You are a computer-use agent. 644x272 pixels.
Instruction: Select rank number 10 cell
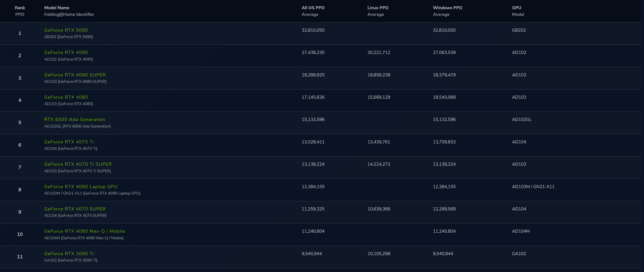coord(20,234)
